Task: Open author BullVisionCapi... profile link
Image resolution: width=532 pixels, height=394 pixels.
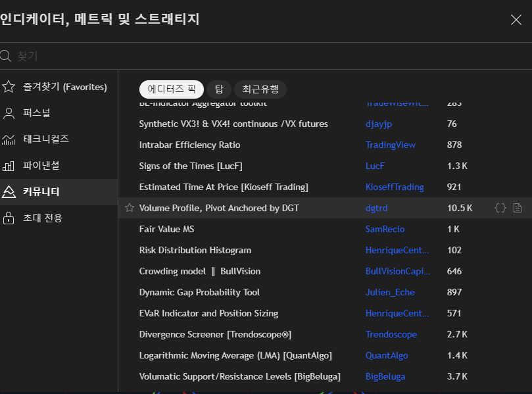Action: 398,271
